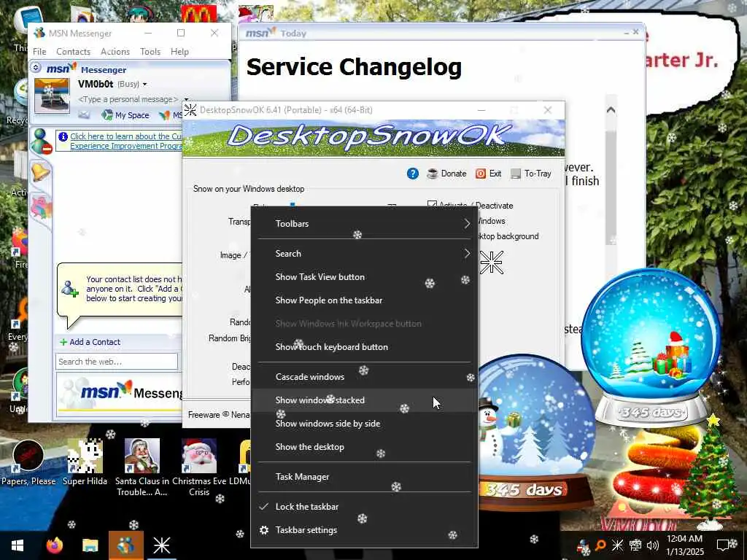The image size is (747, 560).
Task: Toggle Show People on the taskbar
Action: tap(365, 300)
